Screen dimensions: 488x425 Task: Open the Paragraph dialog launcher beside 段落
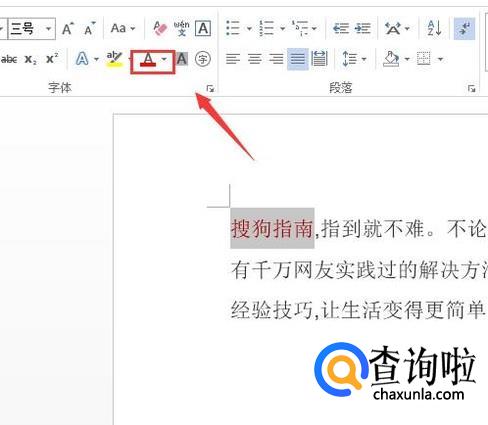point(471,88)
